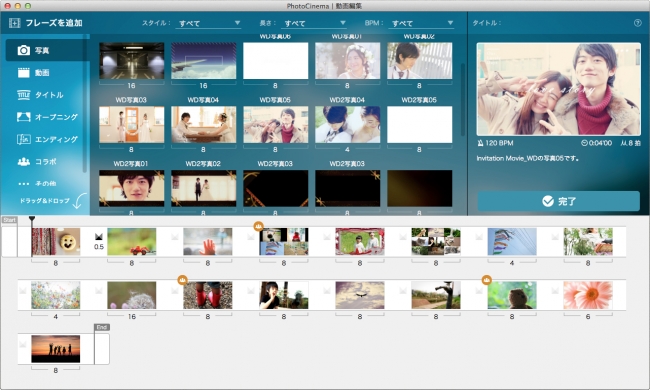
Task: Select the WD写真05 phrase thumbnail
Action: pyautogui.click(x=276, y=124)
